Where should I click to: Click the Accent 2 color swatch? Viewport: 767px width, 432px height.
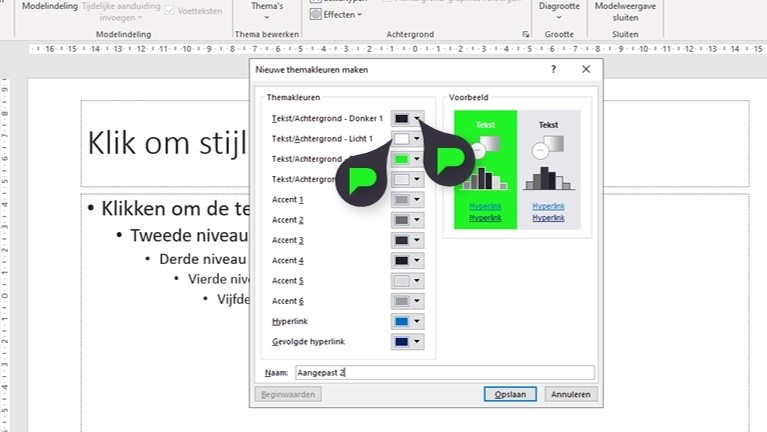point(402,220)
